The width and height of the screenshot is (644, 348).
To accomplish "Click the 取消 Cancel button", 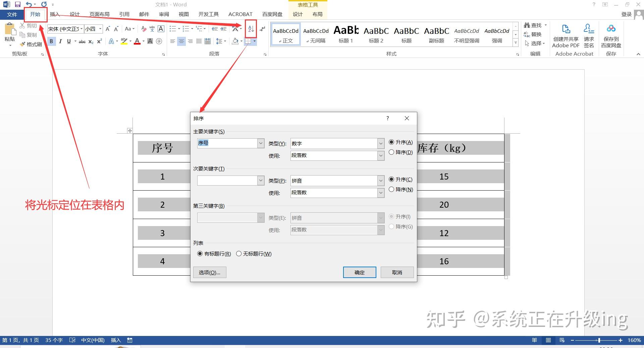I will point(397,272).
